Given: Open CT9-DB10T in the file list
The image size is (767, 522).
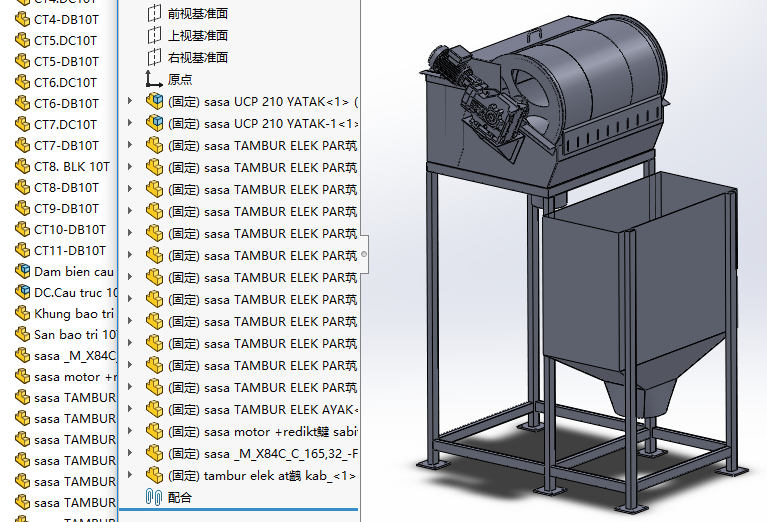Looking at the screenshot, I should 66,209.
